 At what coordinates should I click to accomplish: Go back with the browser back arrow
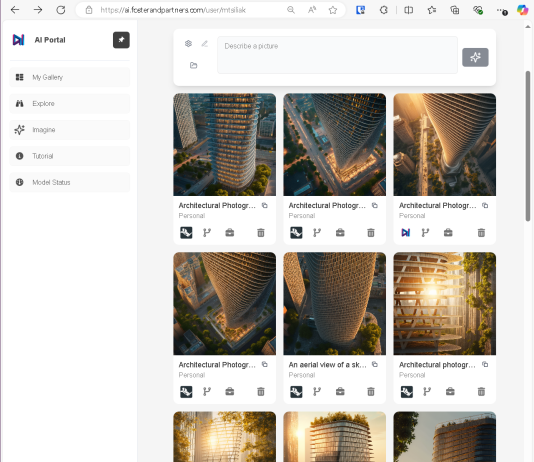15,10
